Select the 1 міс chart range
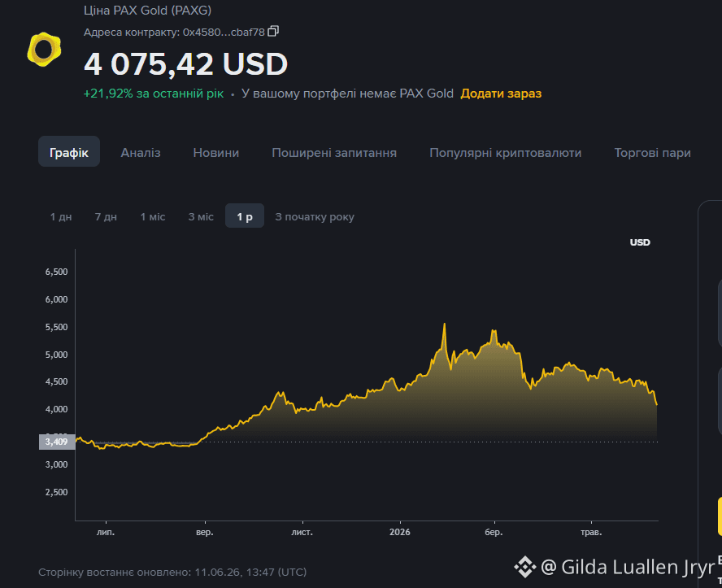722x588 pixels. [x=152, y=216]
